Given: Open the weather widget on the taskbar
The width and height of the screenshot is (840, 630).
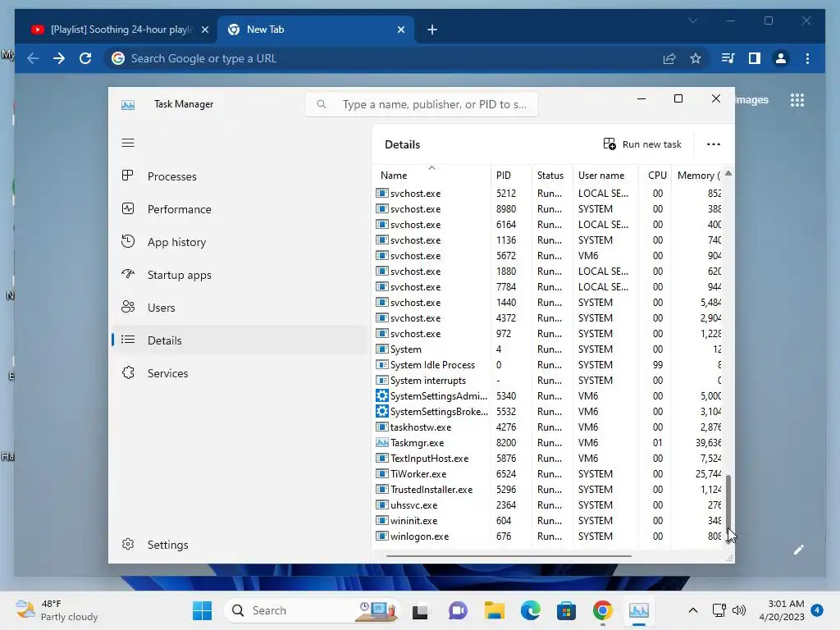Looking at the screenshot, I should pos(57,610).
